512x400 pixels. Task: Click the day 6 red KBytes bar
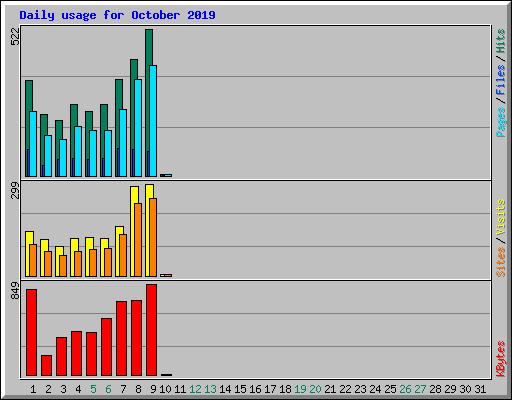click(107, 347)
